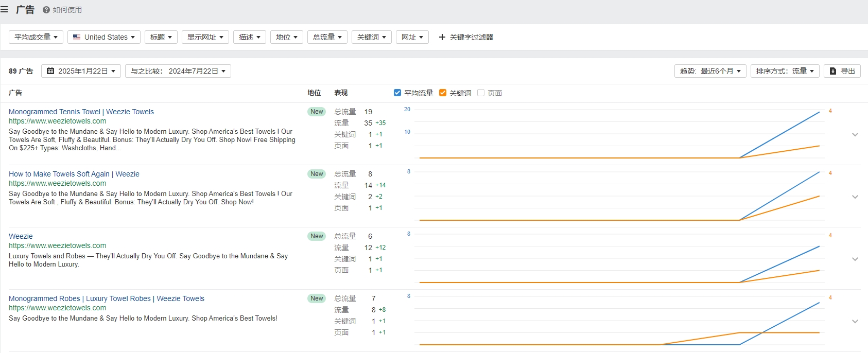Open the 地位 filter dropdown

click(x=287, y=37)
